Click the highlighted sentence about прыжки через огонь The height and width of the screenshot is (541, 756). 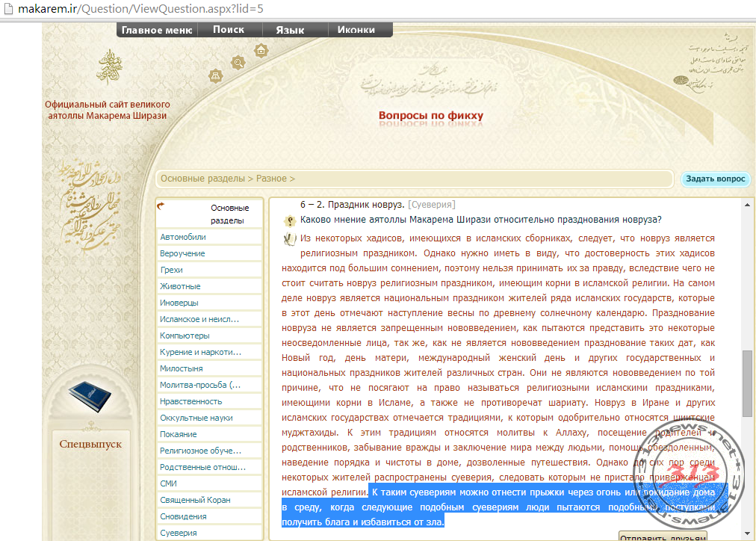coord(498,507)
